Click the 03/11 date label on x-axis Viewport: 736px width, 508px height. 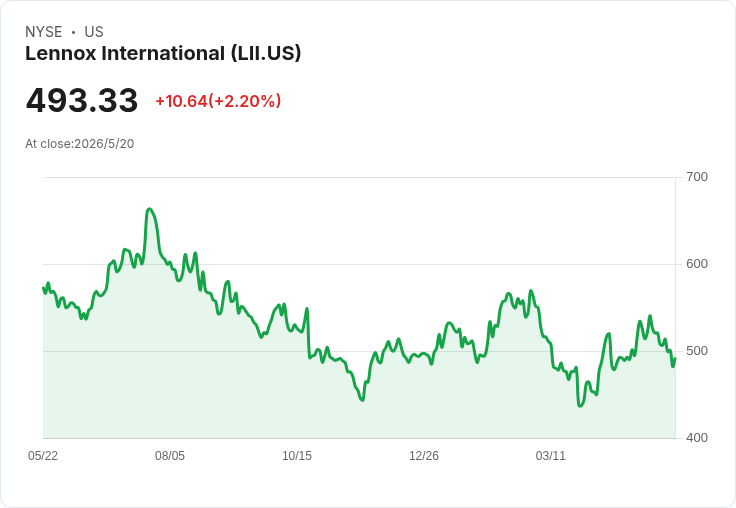[551, 456]
